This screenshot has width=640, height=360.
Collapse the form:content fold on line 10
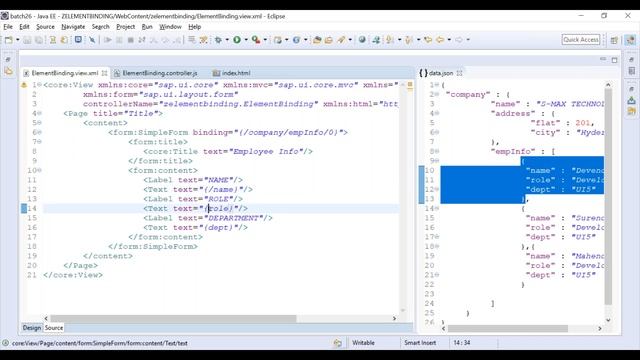[40, 170]
